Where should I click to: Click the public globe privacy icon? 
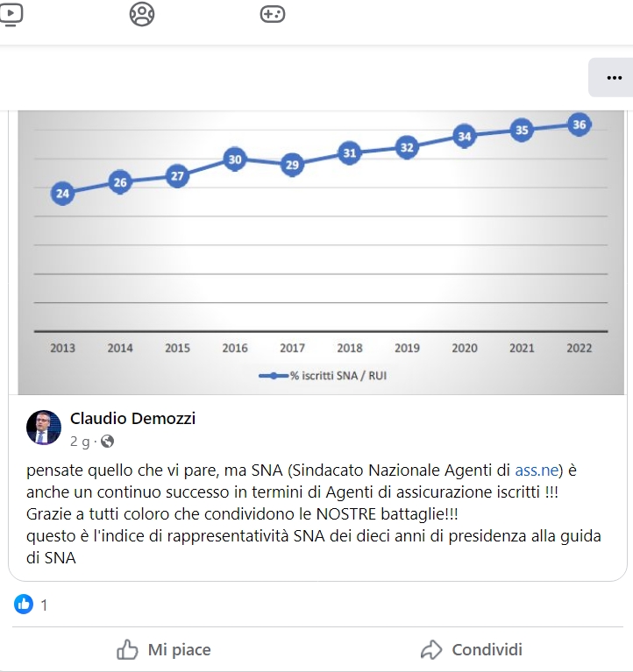pos(107,441)
